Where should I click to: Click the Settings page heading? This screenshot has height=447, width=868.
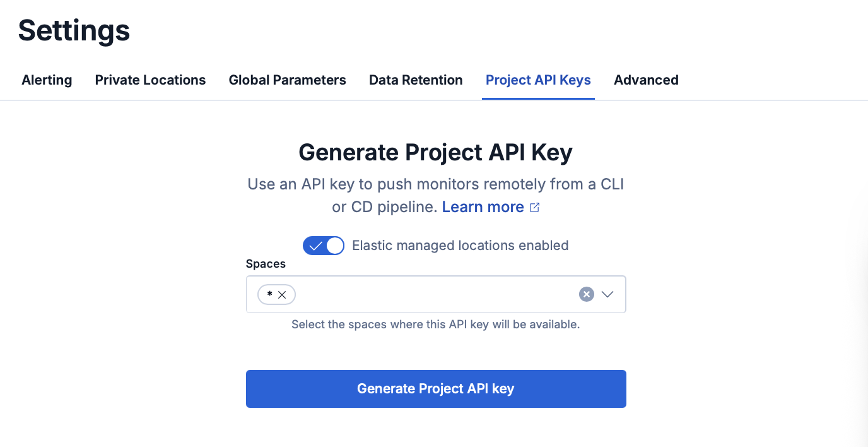(x=73, y=30)
